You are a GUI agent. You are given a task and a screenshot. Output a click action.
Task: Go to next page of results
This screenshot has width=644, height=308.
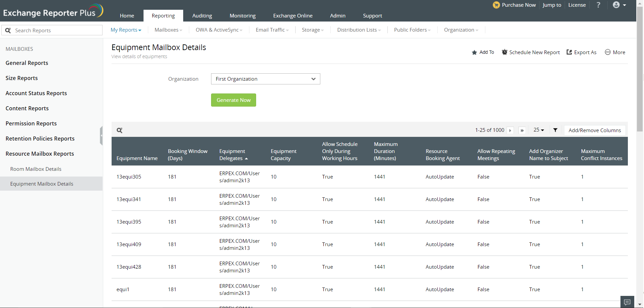pyautogui.click(x=510, y=130)
